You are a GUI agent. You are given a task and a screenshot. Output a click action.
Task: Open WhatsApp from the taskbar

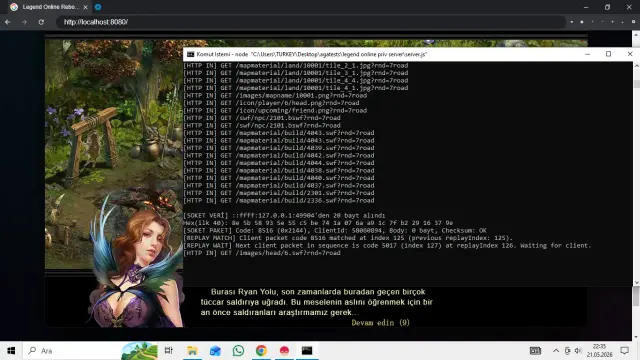coord(238,351)
